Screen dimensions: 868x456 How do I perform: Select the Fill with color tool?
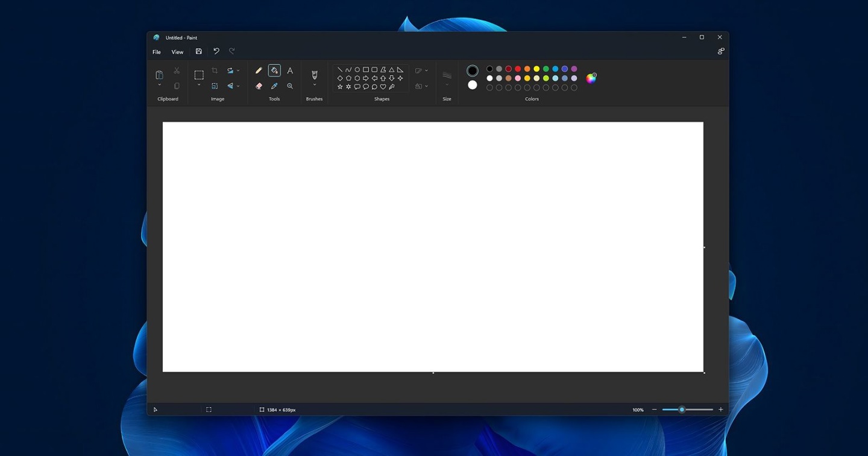coord(274,70)
